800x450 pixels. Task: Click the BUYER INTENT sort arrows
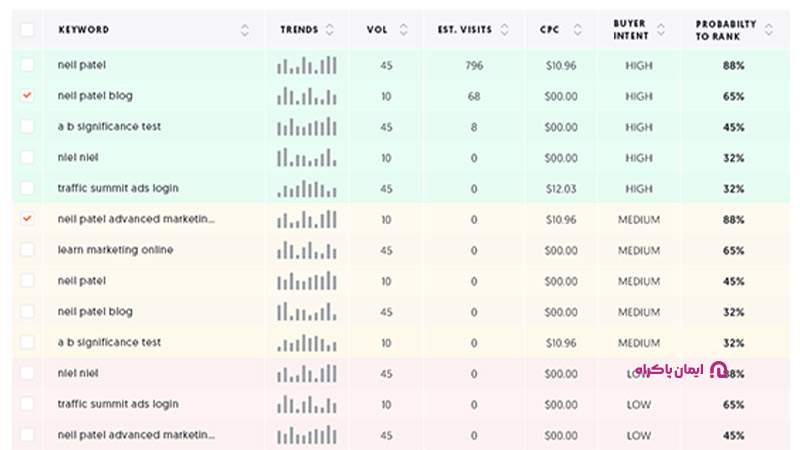661,30
